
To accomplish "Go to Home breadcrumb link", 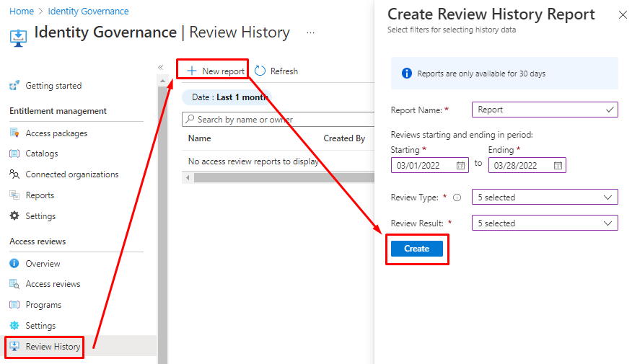I will (22, 12).
